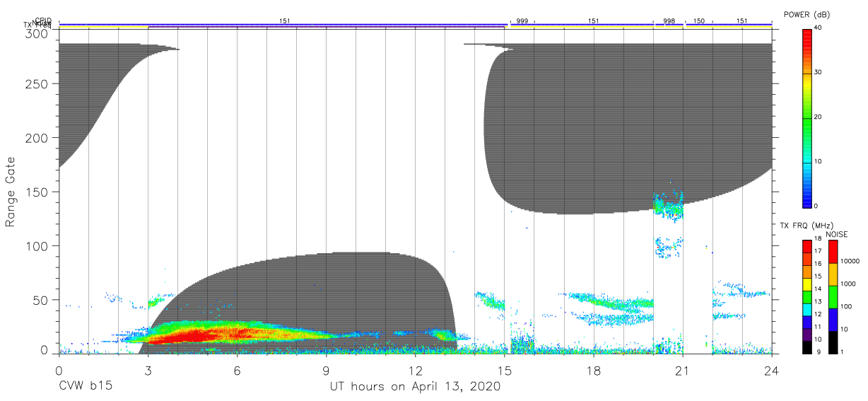Click the "Range Gate" y-axis title

tap(11, 193)
